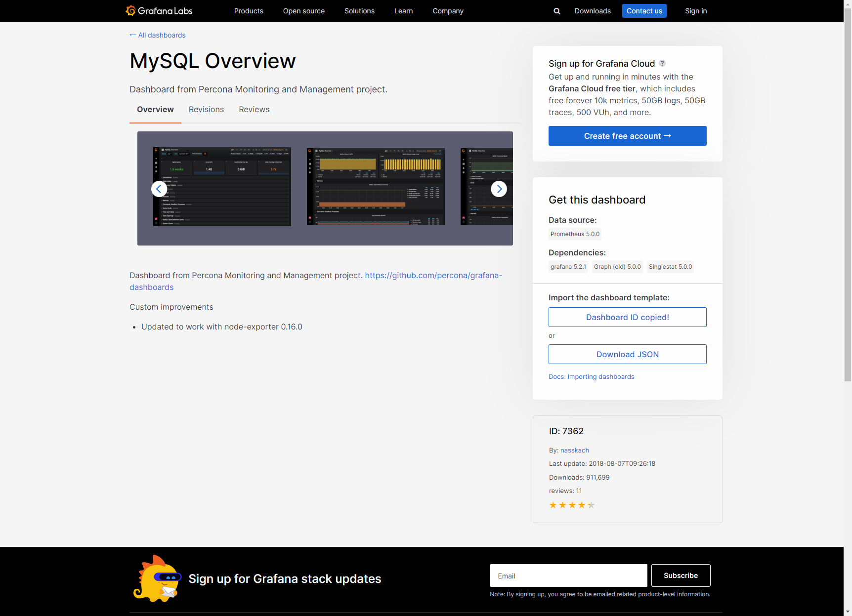
Task: Focus the Email input field
Action: (569, 575)
